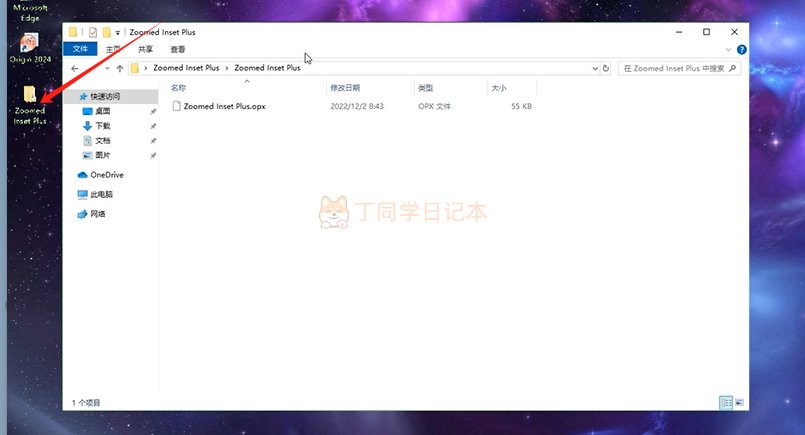
Task: Switch to large icons view in the status bar
Action: click(x=740, y=402)
